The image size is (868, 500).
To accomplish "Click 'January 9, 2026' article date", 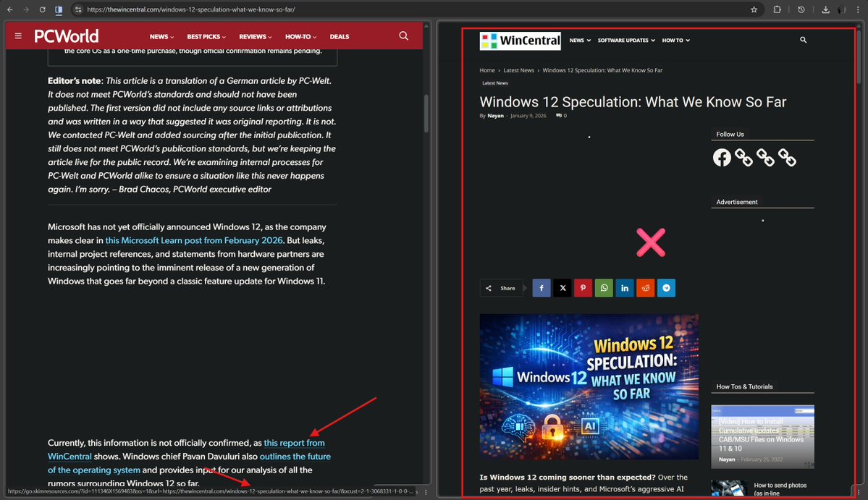I will [x=528, y=116].
